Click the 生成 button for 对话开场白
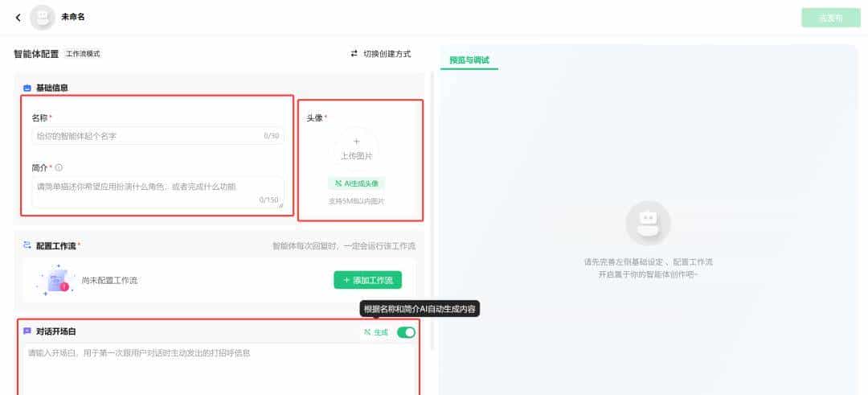 click(376, 332)
